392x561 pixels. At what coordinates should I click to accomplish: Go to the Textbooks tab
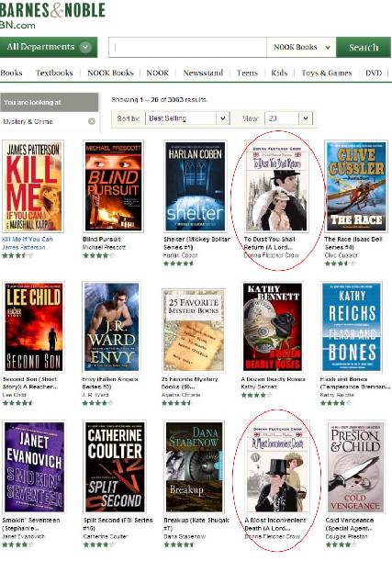pyautogui.click(x=54, y=73)
